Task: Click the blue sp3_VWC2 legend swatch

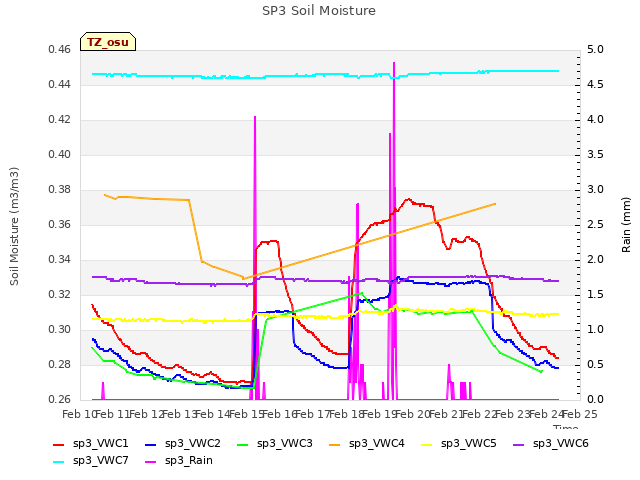Action: [x=151, y=445]
